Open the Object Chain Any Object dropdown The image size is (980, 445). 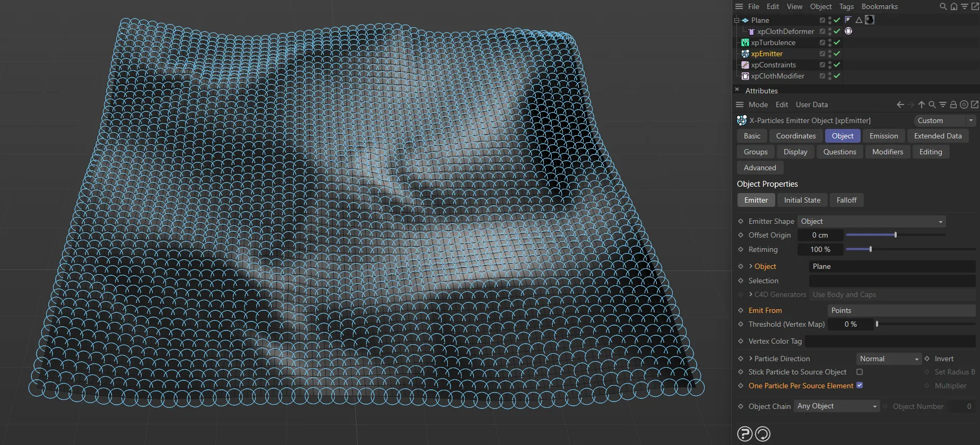837,406
